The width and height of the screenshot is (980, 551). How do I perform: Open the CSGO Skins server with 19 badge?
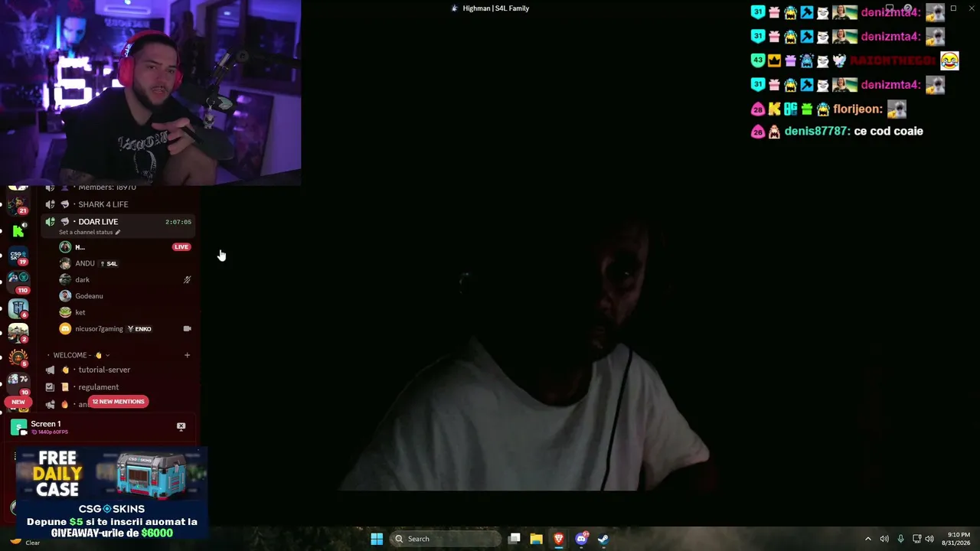click(18, 255)
